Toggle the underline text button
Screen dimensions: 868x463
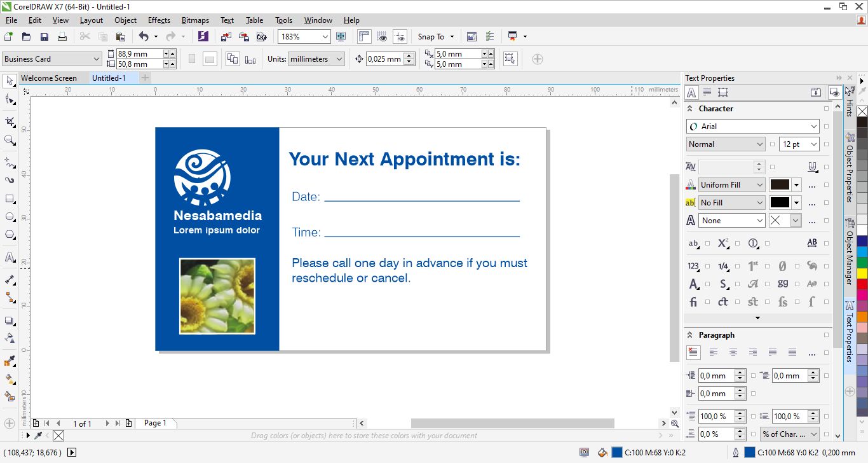tap(812, 167)
